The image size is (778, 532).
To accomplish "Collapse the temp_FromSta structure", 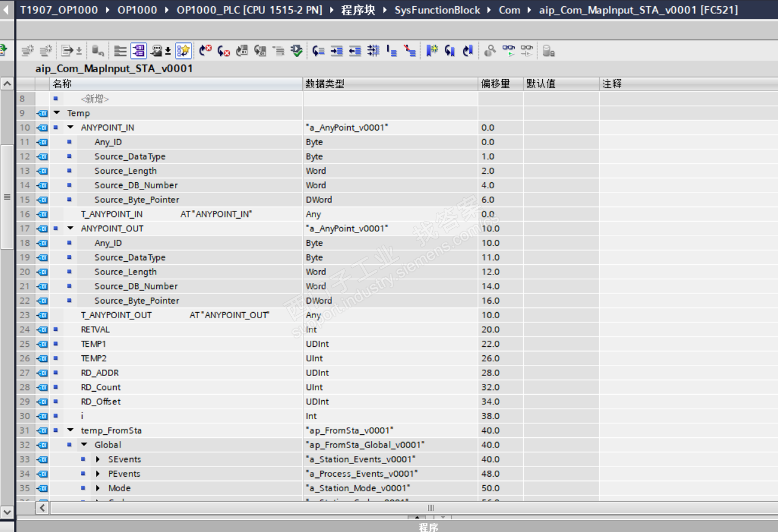I will (x=71, y=431).
